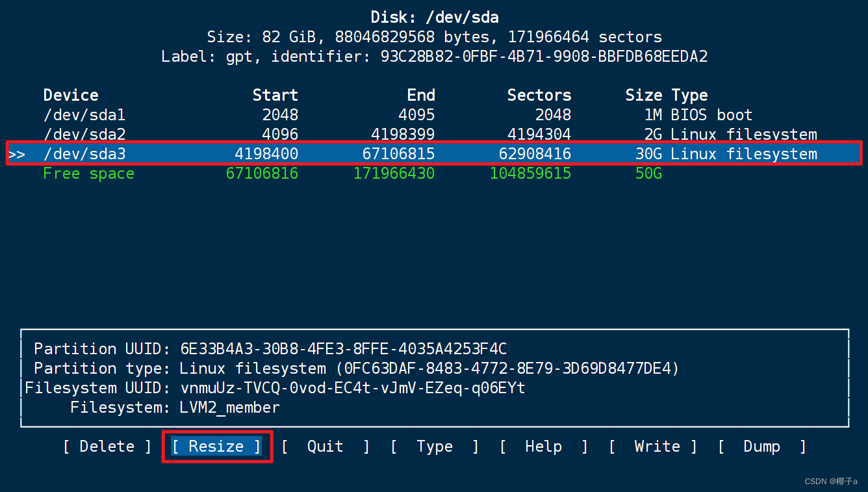Click the 1M size of sda1
Viewport: 868px width, 492px height.
[x=653, y=115]
